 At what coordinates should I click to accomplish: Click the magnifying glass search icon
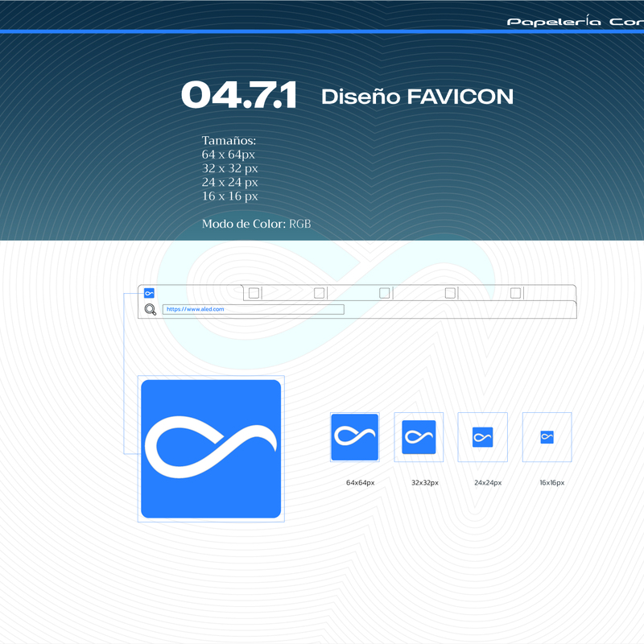click(151, 310)
